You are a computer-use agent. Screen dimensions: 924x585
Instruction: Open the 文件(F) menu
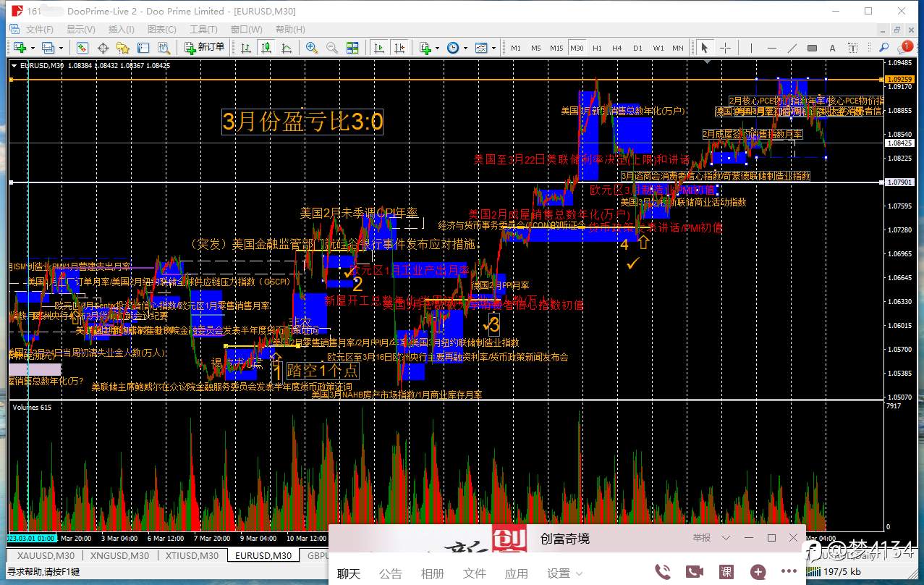tap(40, 30)
